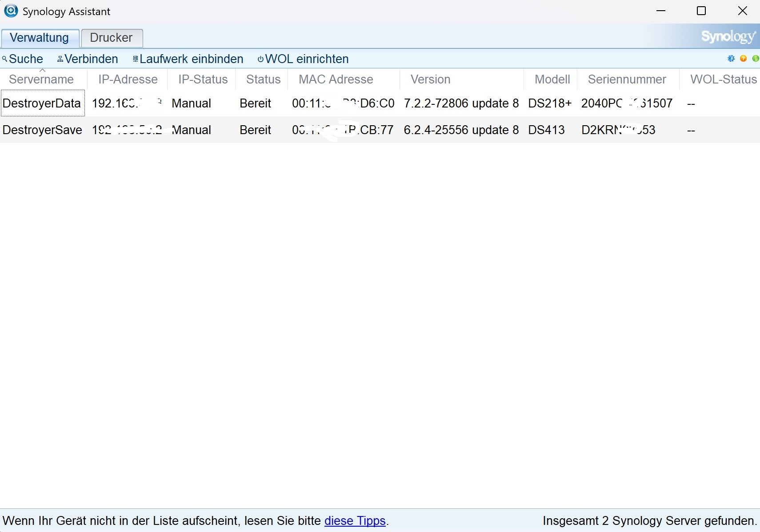
Task: Click the WOL-Status cell of DestroyerSave
Action: pos(691,131)
